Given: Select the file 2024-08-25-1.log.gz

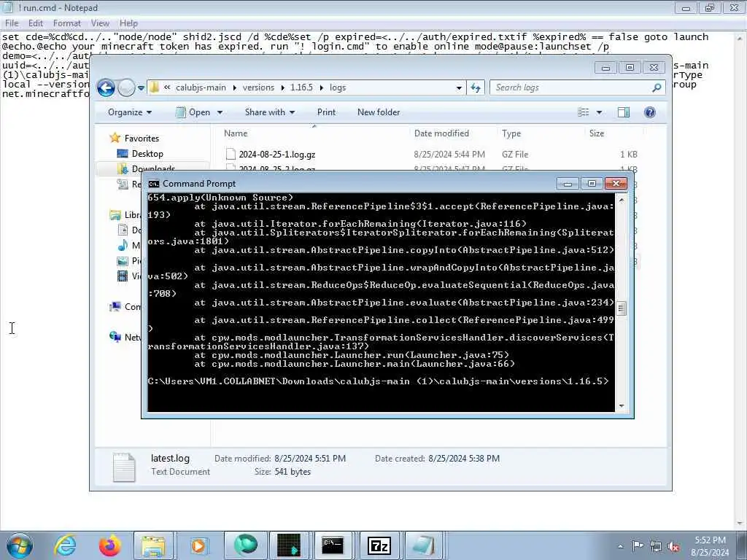Looking at the screenshot, I should (276, 155).
